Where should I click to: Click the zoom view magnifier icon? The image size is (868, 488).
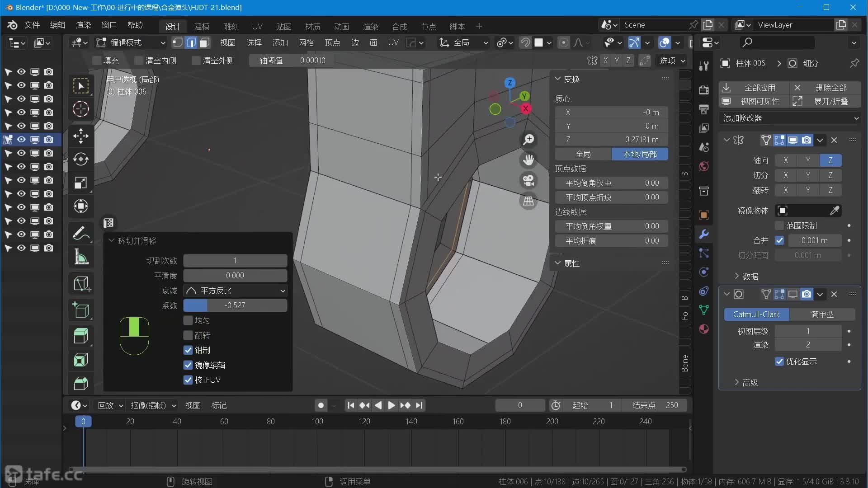(x=528, y=140)
